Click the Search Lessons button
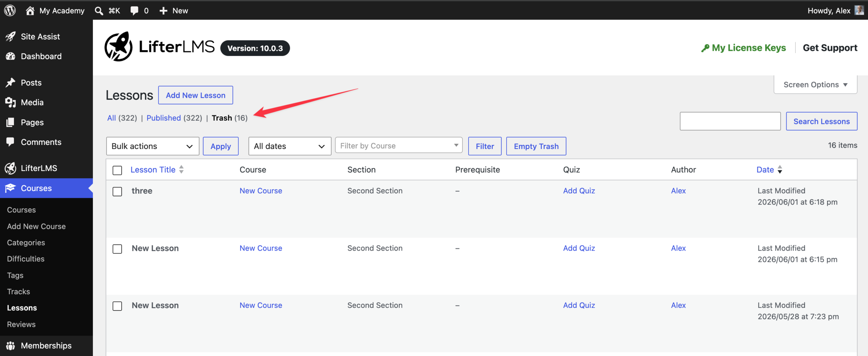868x356 pixels. pos(822,121)
